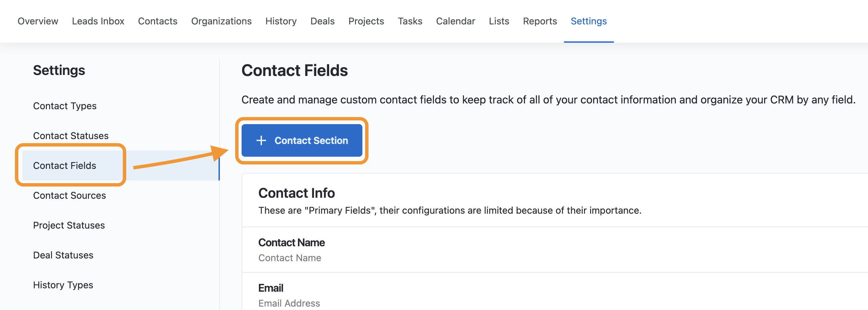Click the plus icon on Contact Section button
This screenshot has height=310, width=868.
(x=261, y=140)
